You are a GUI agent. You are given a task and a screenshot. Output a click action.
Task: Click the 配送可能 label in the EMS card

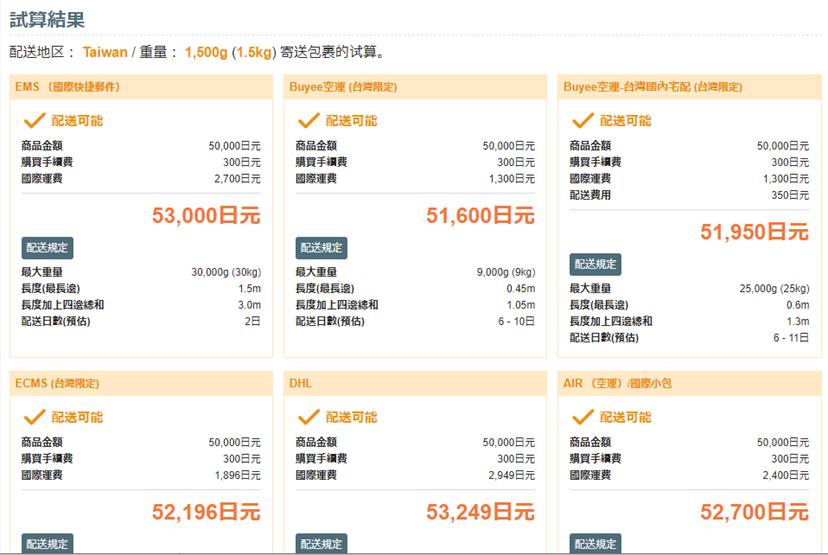pos(77,120)
